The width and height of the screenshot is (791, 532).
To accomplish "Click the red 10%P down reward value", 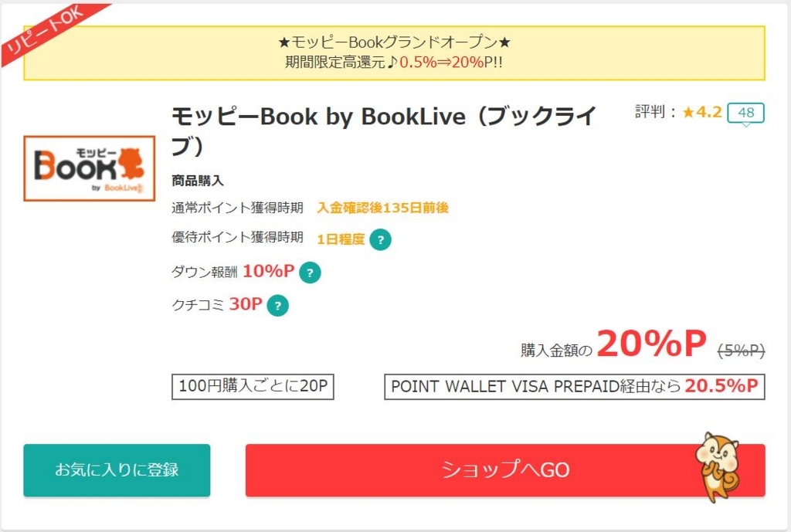I will click(268, 271).
